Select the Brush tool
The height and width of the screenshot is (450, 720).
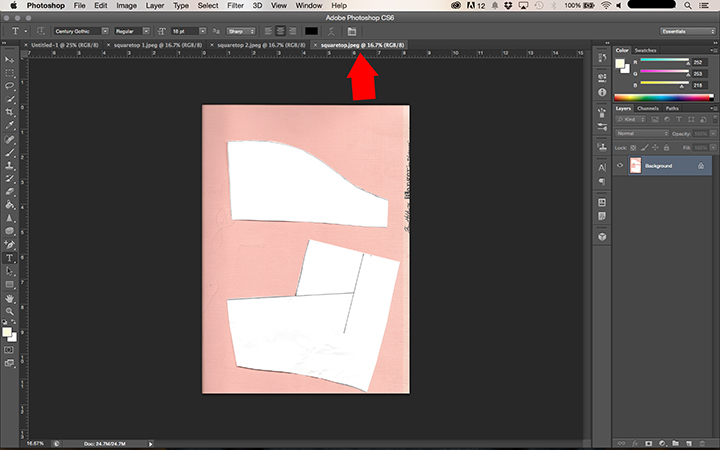tap(9, 152)
